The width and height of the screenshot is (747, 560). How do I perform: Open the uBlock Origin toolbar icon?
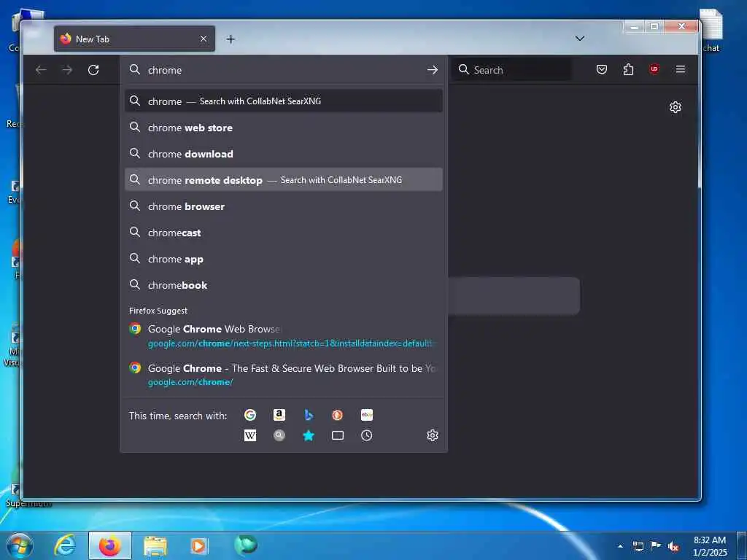654,69
